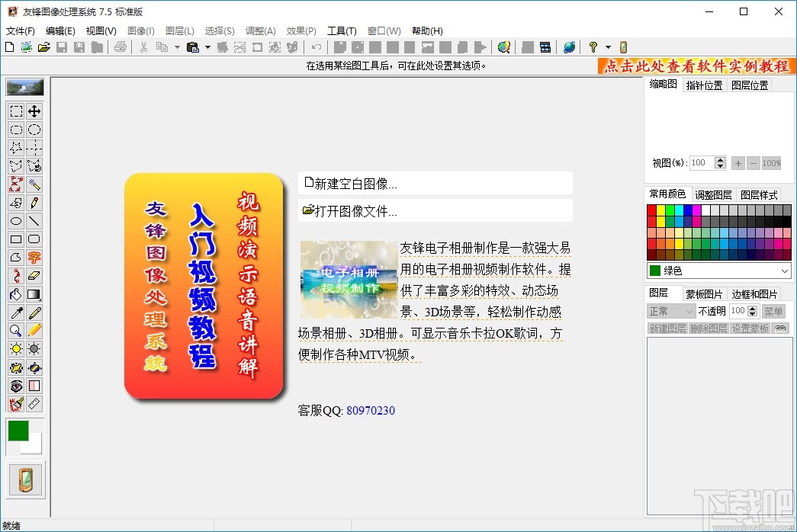Click the yellow question mark help icon
Screen dimensions: 797x532
(x=593, y=47)
